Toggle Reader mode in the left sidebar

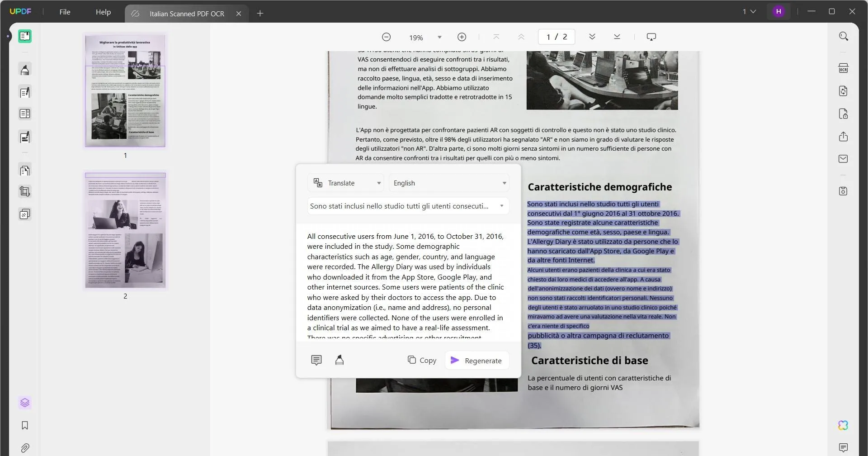pos(25,36)
